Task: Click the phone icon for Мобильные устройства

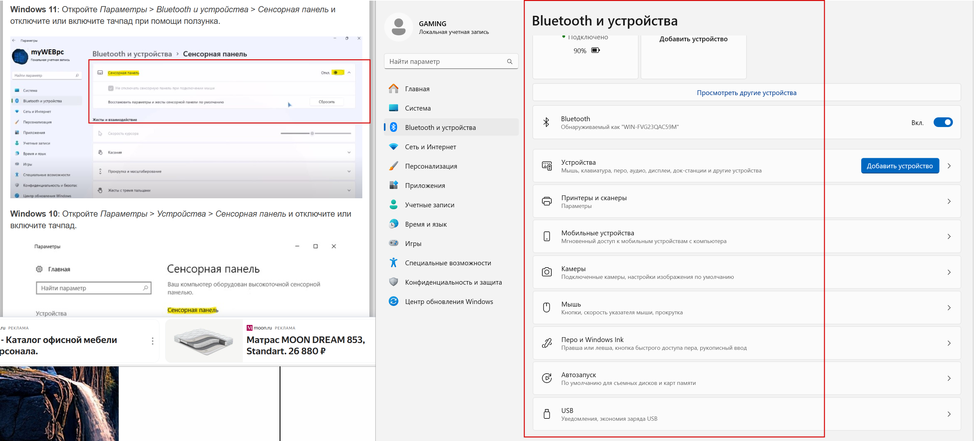Action: (547, 236)
